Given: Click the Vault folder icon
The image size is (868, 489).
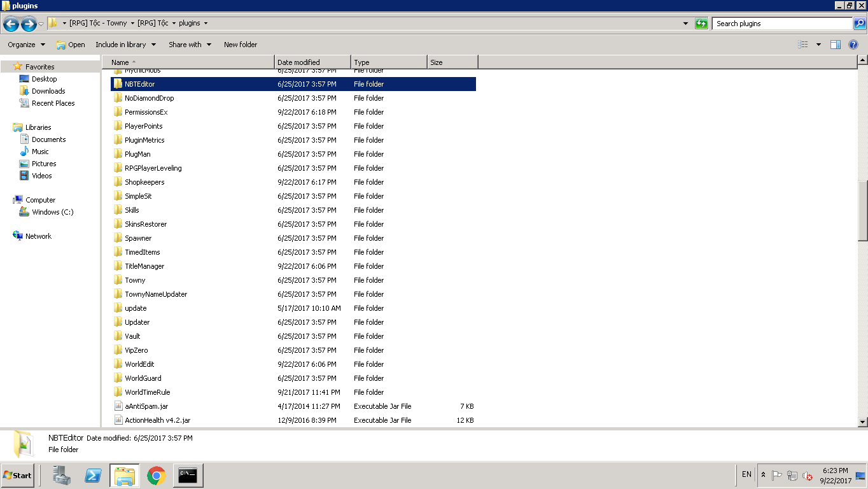Looking at the screenshot, I should [x=118, y=336].
